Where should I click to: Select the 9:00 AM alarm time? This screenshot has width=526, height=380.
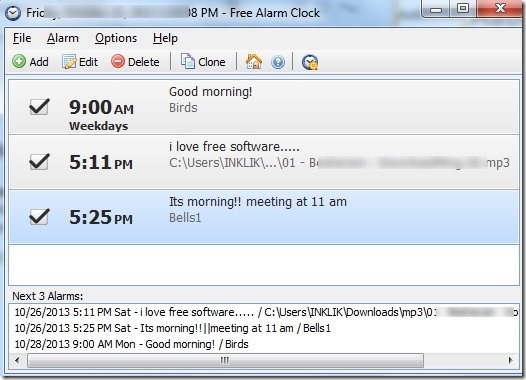[101, 107]
